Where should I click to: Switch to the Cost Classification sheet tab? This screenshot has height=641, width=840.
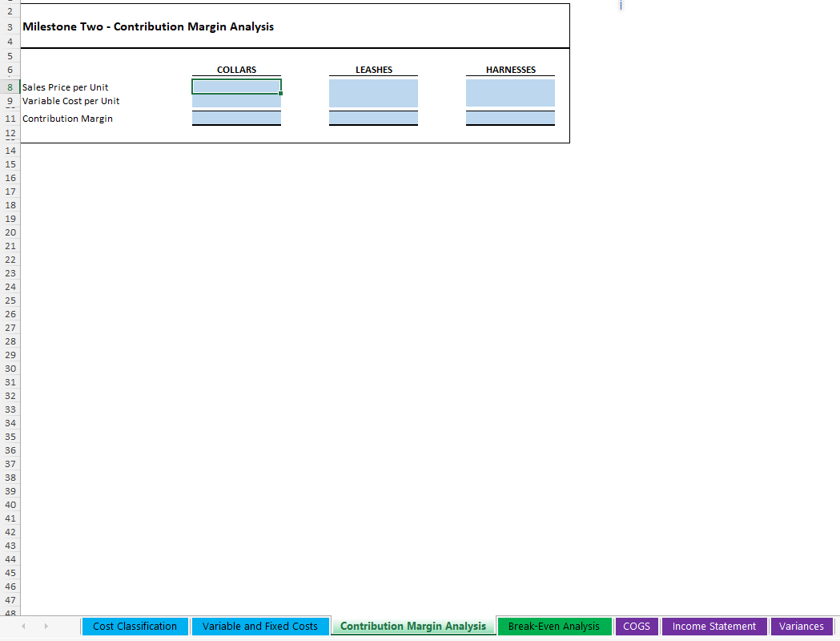point(135,626)
